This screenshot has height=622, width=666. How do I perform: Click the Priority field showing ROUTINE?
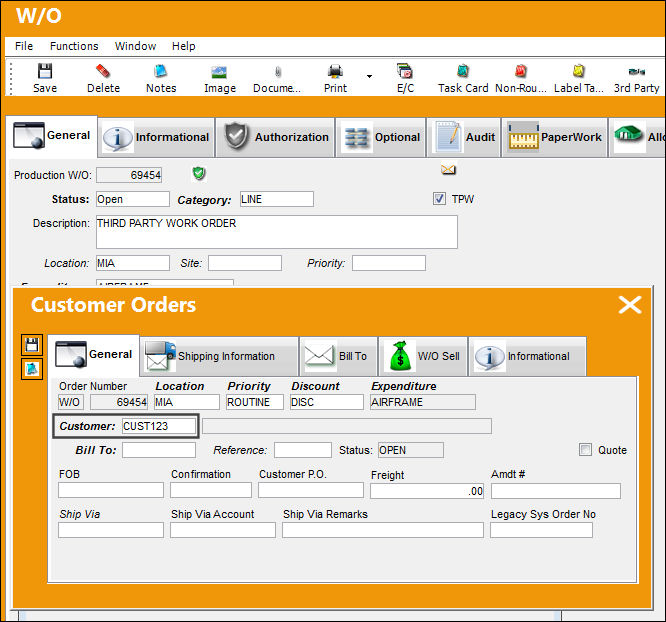(255, 402)
